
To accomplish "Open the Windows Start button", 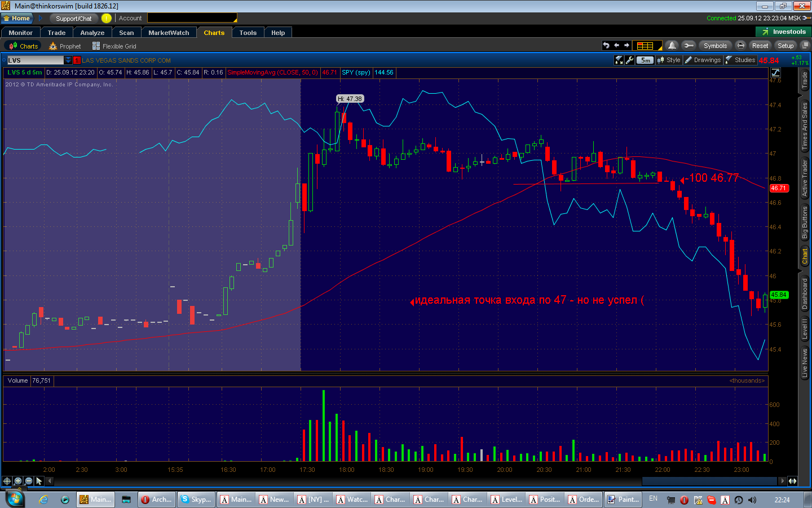I will [14, 500].
